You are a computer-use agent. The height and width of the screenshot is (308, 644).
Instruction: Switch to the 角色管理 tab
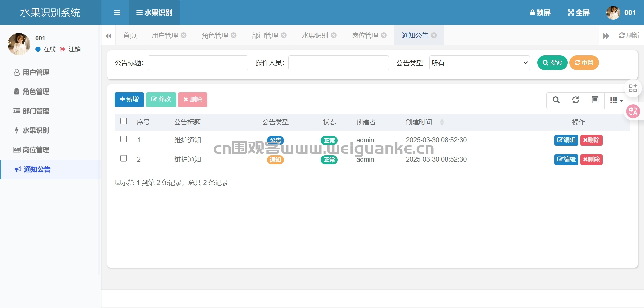pyautogui.click(x=215, y=35)
